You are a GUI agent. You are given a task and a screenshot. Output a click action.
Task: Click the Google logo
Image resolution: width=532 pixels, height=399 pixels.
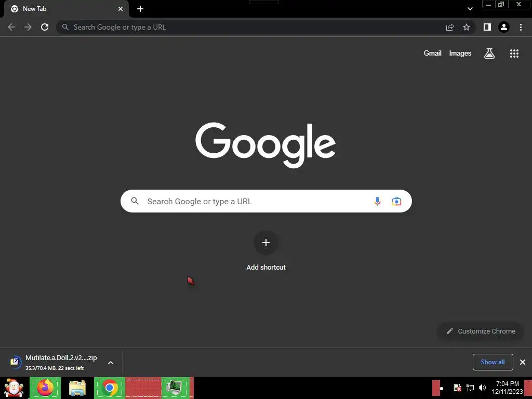tap(265, 145)
